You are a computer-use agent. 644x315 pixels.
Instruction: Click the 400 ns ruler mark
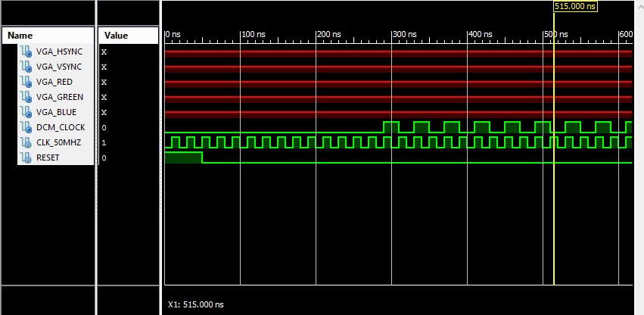coord(481,35)
